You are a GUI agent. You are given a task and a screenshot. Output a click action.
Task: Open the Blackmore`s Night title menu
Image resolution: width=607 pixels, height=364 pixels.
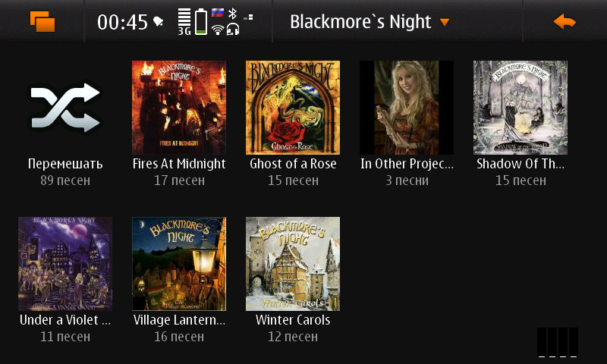[360, 22]
